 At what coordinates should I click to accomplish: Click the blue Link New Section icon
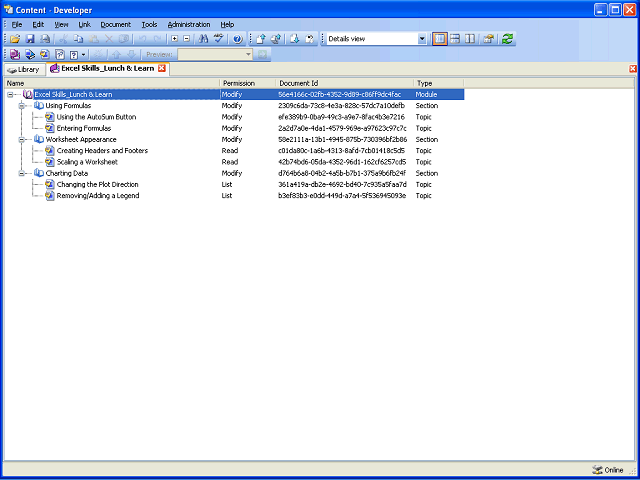pos(30,54)
